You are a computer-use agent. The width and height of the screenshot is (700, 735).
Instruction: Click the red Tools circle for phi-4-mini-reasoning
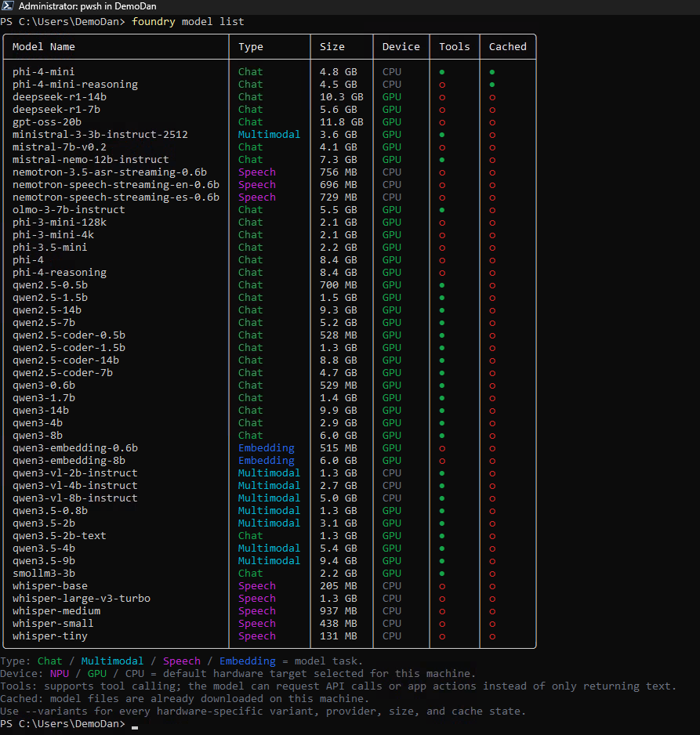(441, 85)
